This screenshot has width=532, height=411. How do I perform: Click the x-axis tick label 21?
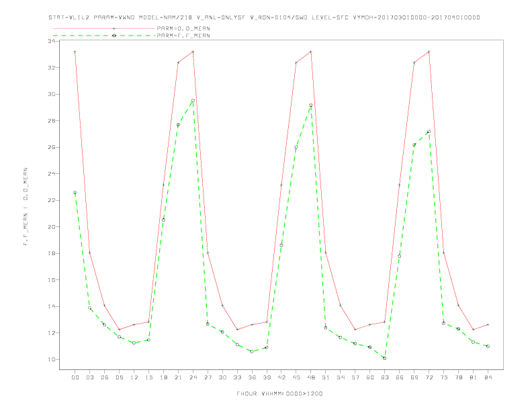178,377
